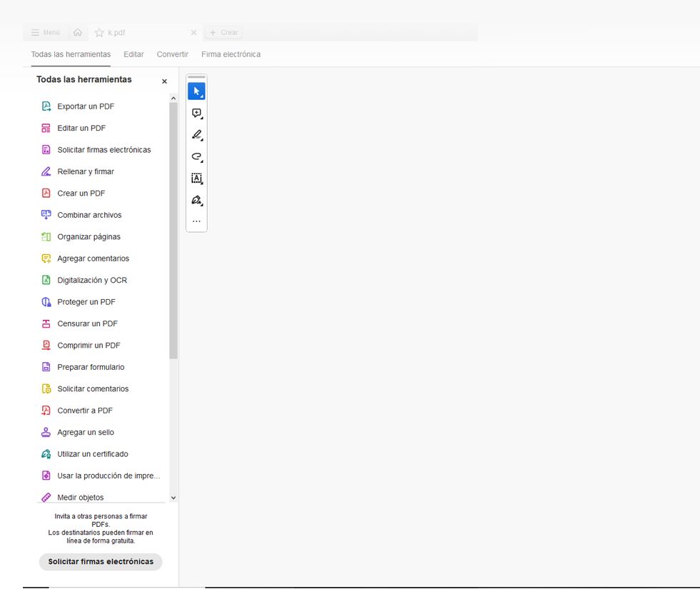Image resolution: width=700 pixels, height=594 pixels.
Task: Click the Censurar un PDF icon
Action: tap(46, 323)
